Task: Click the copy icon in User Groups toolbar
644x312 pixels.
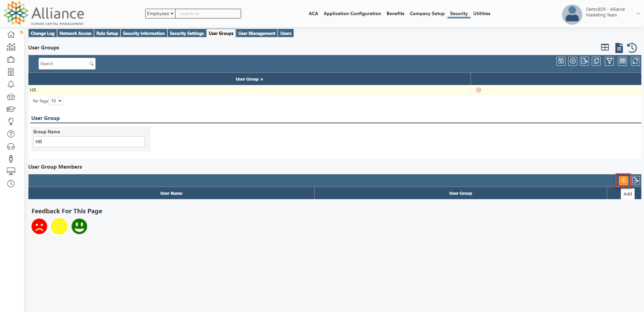Action: (x=596, y=61)
